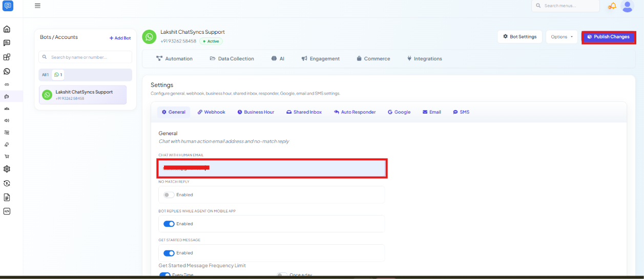Select the bot manager icon in sidebar
The width and height of the screenshot is (644, 279).
click(7, 96)
